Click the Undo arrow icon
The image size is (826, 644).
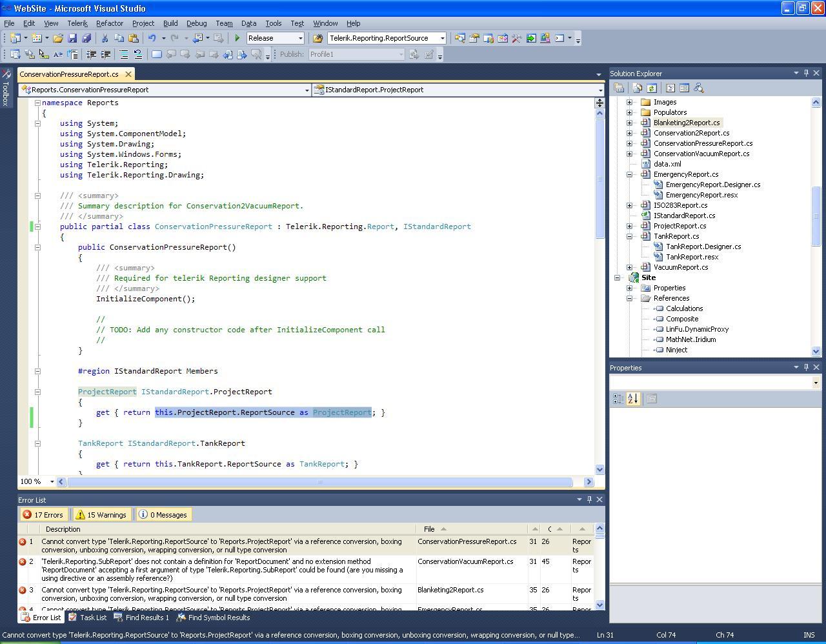tap(152, 39)
